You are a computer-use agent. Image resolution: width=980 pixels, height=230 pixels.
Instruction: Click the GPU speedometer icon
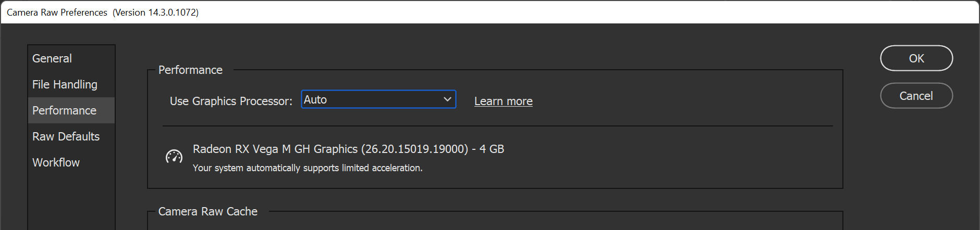174,156
